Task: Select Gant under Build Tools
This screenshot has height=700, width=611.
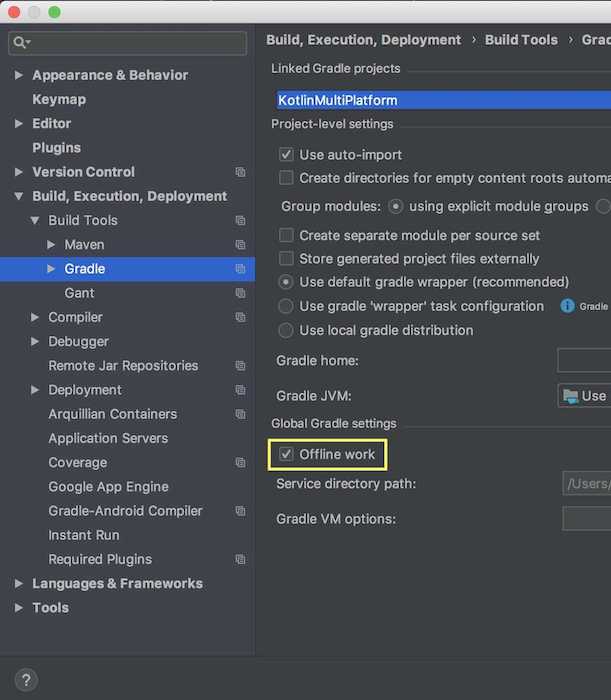Action: (x=79, y=293)
